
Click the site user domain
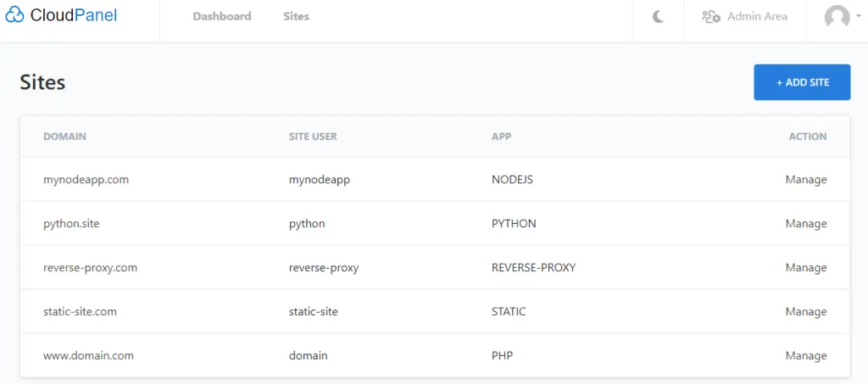click(x=309, y=356)
